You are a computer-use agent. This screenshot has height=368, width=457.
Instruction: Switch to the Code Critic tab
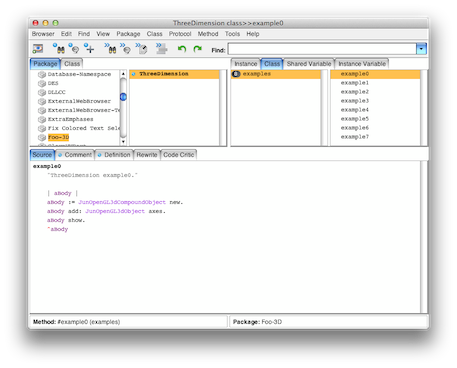178,155
